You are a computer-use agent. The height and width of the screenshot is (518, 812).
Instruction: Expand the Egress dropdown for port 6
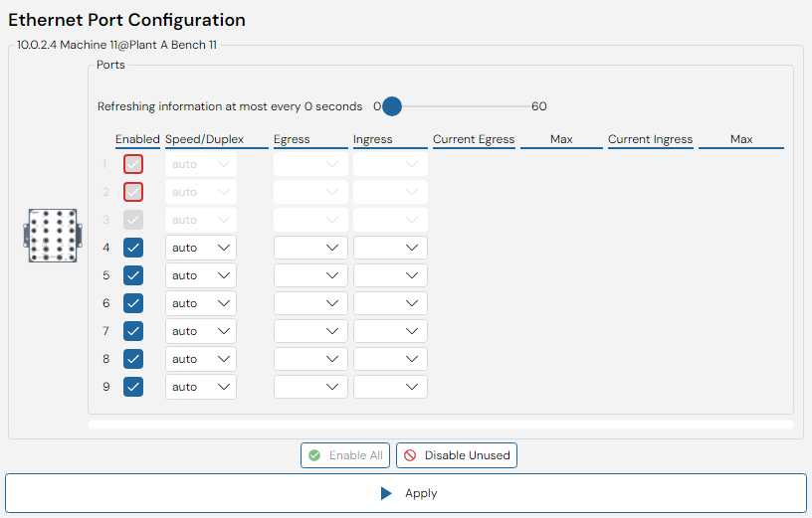(x=310, y=303)
